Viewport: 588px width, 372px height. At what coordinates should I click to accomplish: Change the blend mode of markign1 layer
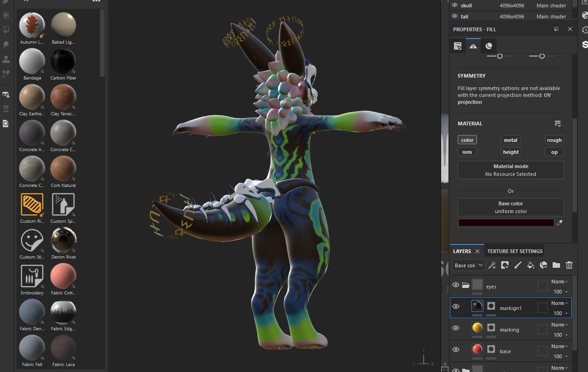[x=560, y=303]
